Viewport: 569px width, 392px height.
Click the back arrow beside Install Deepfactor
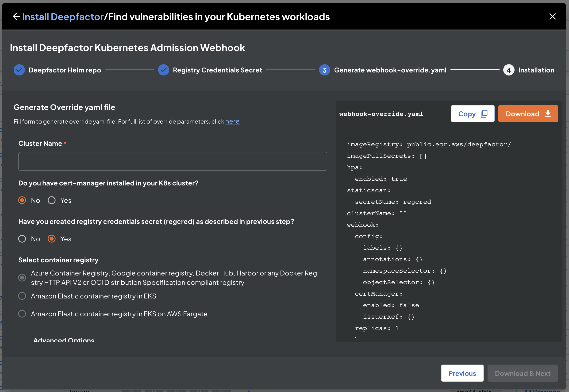pos(16,17)
